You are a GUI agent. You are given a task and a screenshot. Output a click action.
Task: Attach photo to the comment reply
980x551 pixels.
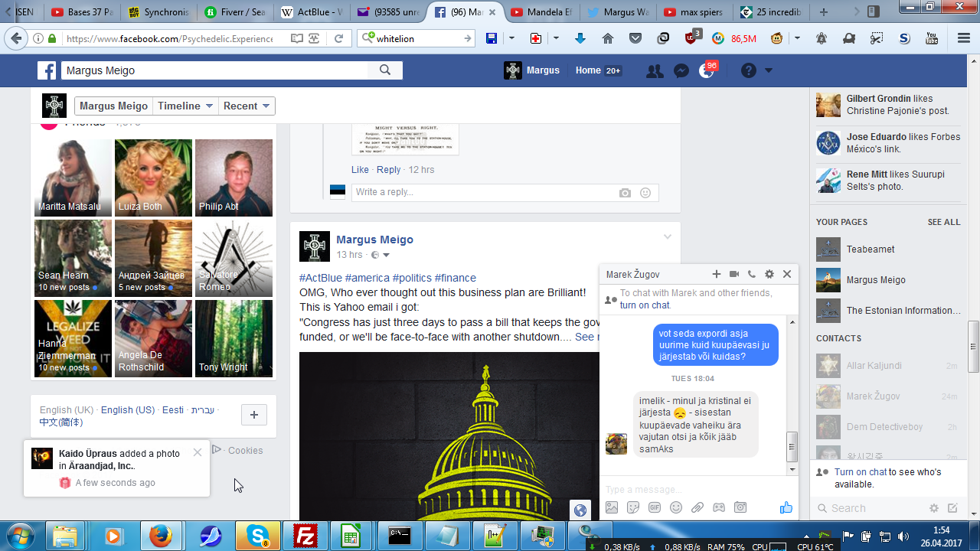(x=626, y=193)
